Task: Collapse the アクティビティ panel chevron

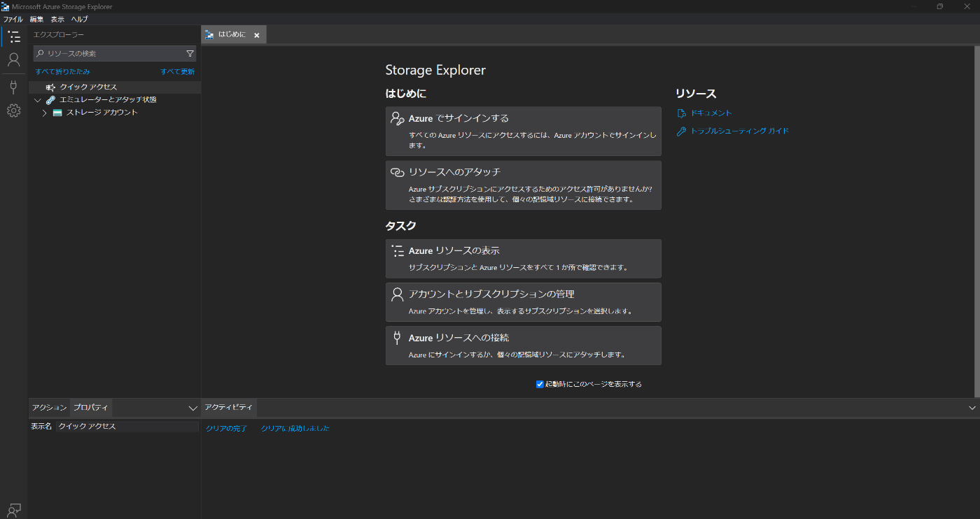Action: (972, 408)
